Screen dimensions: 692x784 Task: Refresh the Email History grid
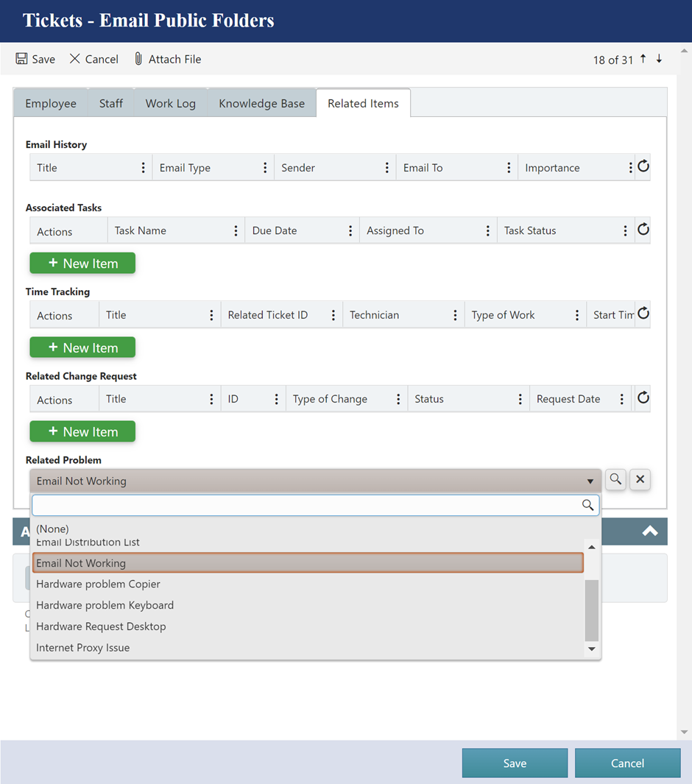(x=642, y=166)
